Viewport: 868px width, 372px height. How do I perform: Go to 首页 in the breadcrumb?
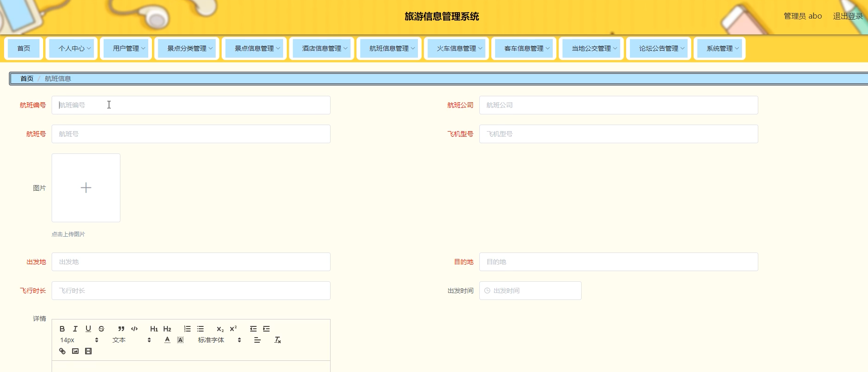pyautogui.click(x=27, y=79)
